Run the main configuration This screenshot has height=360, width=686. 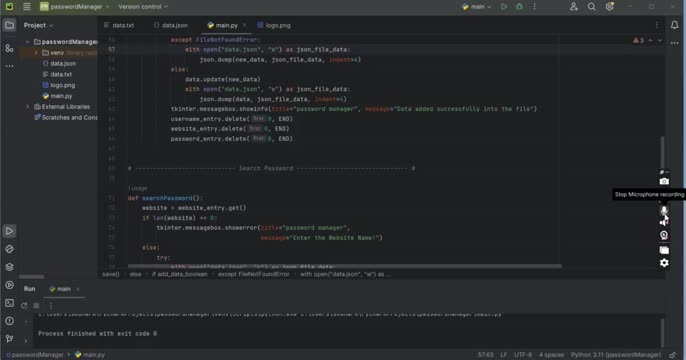[504, 7]
